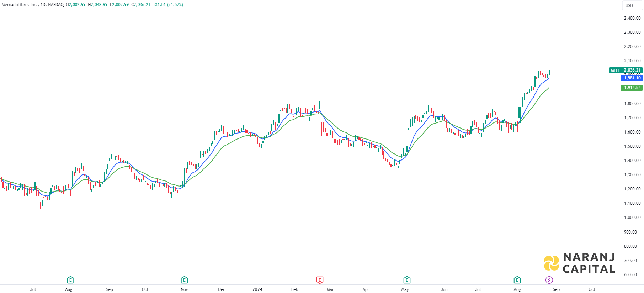Click the purple lightning event icon
Viewport: 644px width, 293px height.
(549, 280)
